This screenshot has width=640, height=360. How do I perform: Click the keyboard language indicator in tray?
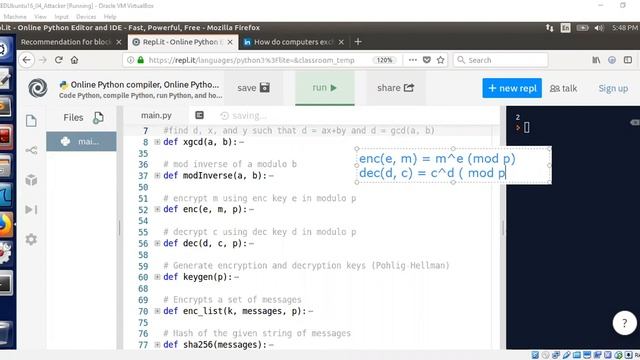(565, 28)
